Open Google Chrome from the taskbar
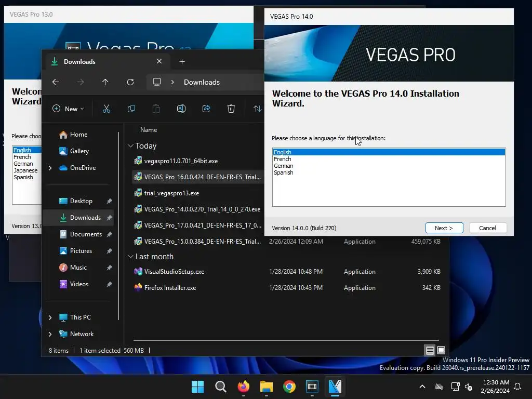Viewport: 532px width, 399px height. [289, 387]
